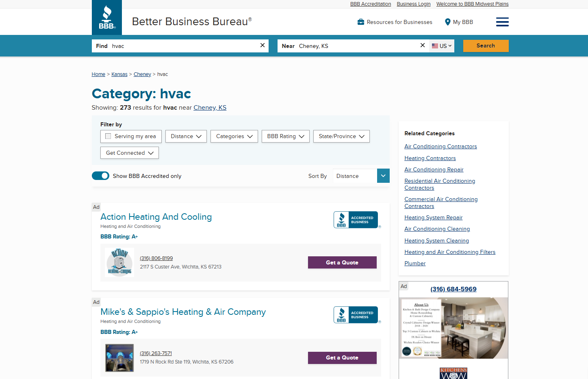Click the My BBB location pin icon

pos(447,22)
